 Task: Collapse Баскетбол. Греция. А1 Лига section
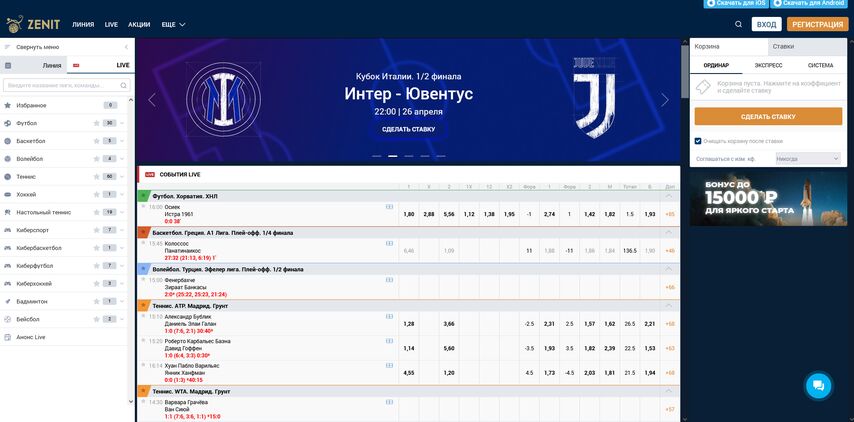point(669,233)
